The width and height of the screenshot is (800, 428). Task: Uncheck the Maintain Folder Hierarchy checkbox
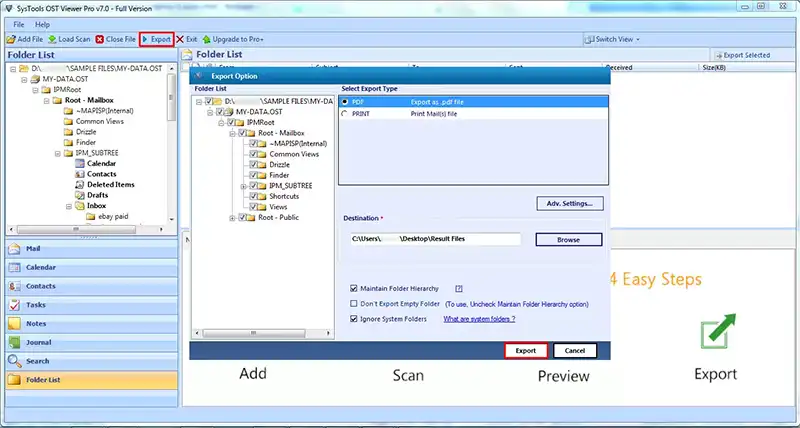pos(354,289)
